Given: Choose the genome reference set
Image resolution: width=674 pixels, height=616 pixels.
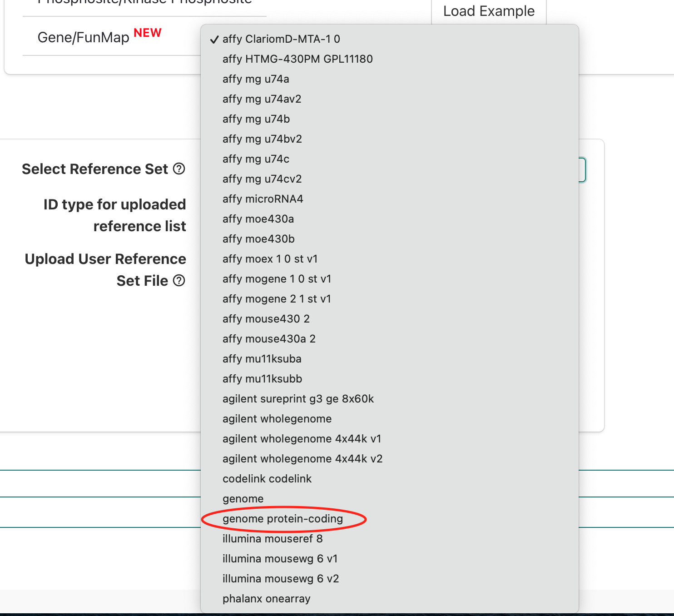Looking at the screenshot, I should coord(243,498).
